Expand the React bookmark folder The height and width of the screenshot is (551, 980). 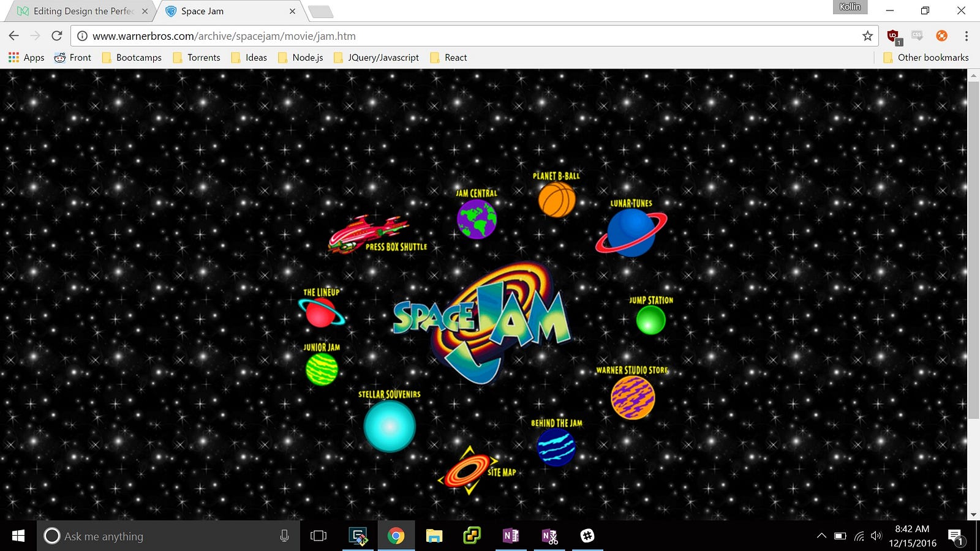coord(449,58)
